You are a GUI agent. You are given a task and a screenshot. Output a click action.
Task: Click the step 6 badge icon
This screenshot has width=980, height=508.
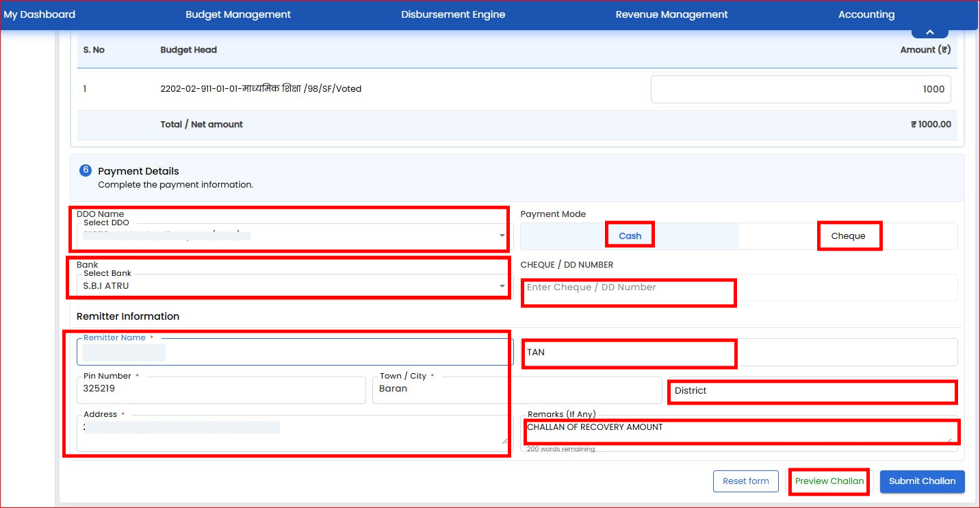(x=86, y=170)
